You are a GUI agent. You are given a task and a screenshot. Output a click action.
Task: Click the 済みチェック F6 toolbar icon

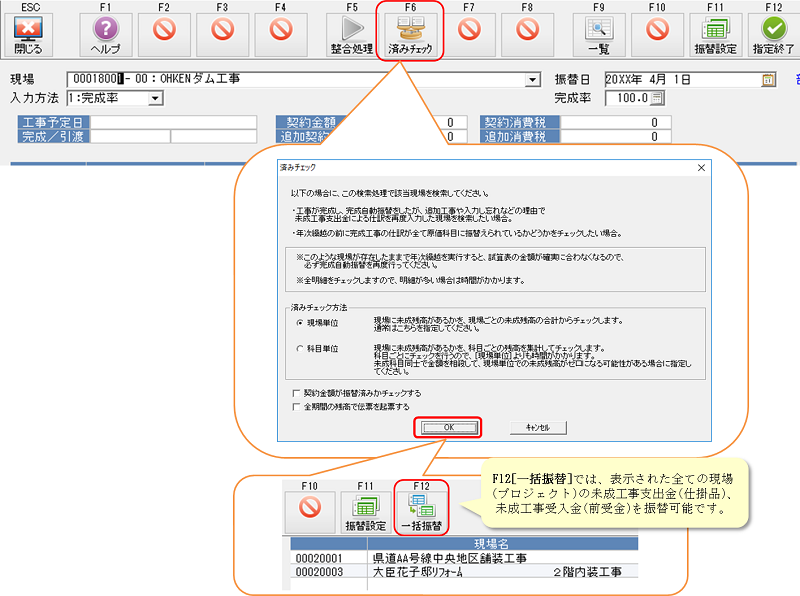(410, 36)
